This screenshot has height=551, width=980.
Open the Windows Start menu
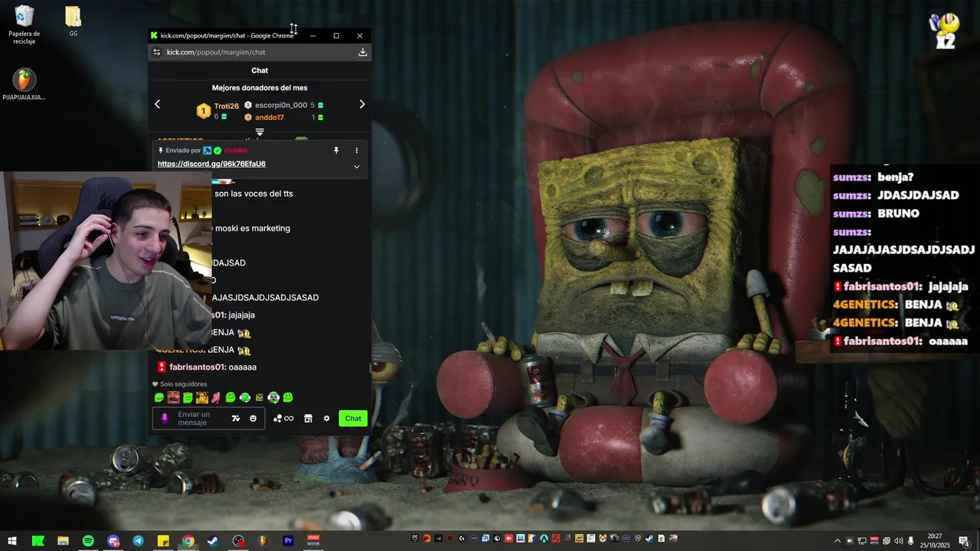(12, 541)
